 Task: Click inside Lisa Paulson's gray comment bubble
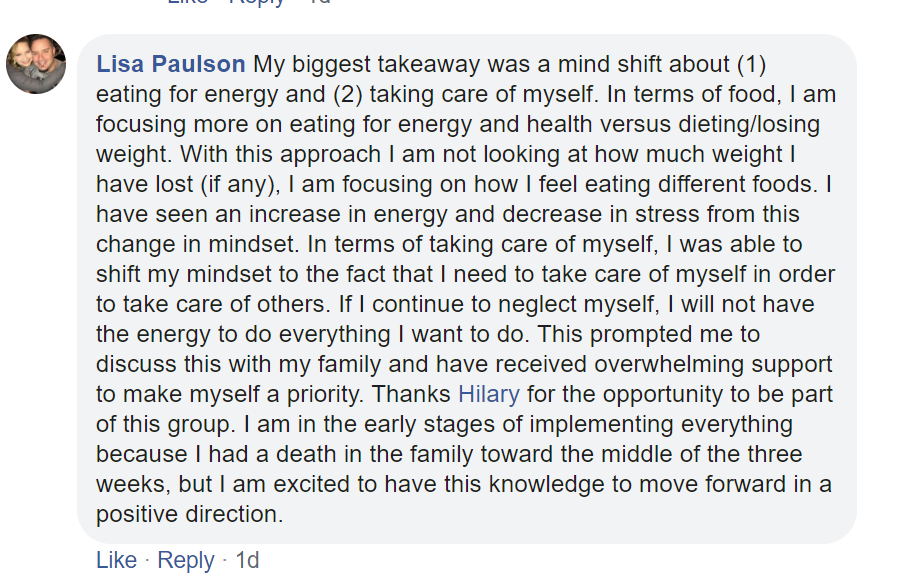pos(467,289)
